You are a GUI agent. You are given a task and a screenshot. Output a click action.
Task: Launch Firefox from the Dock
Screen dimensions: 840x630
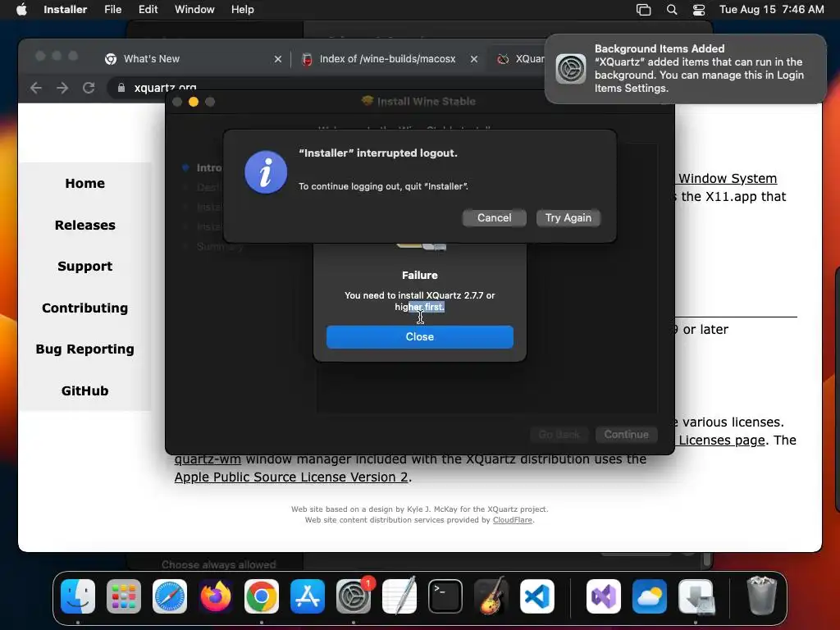216,596
